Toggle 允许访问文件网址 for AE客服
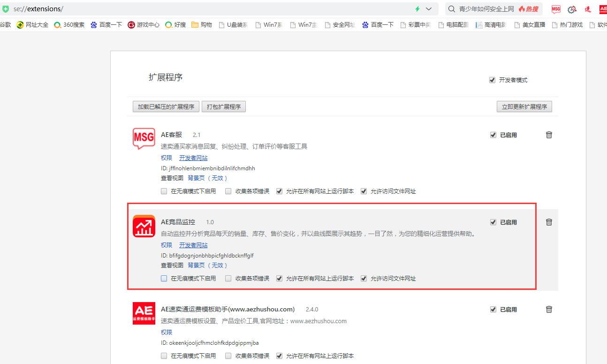The width and height of the screenshot is (607, 364). (364, 191)
